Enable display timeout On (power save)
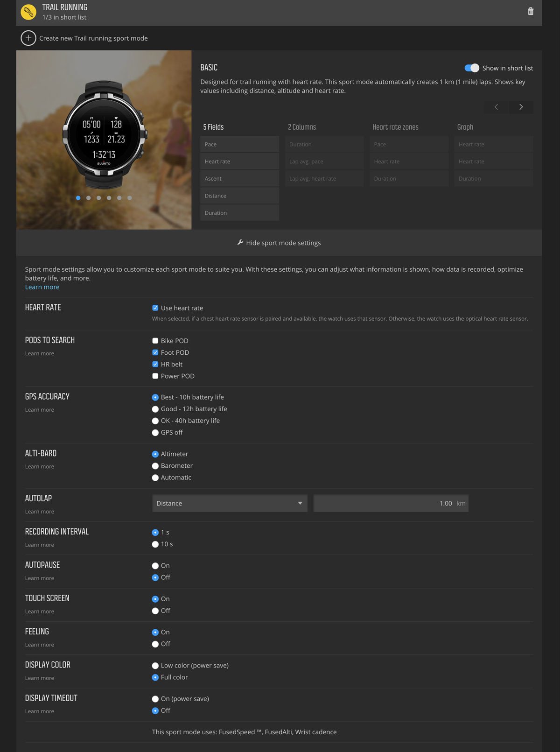This screenshot has width=560, height=752. tap(155, 699)
